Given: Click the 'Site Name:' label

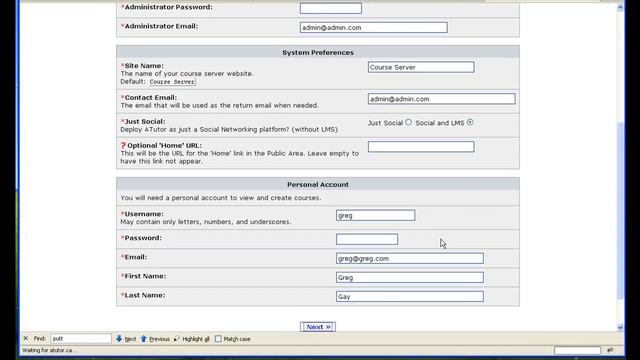Looking at the screenshot, I should click(x=144, y=65).
